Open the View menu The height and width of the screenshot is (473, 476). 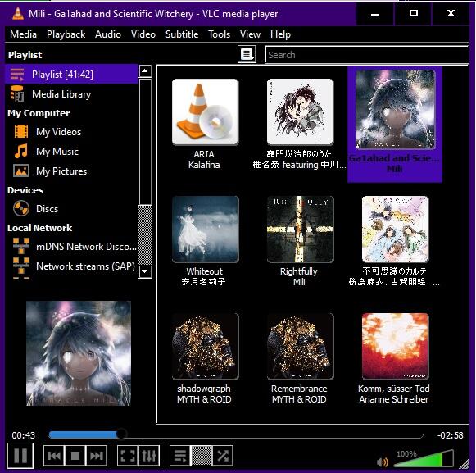250,34
